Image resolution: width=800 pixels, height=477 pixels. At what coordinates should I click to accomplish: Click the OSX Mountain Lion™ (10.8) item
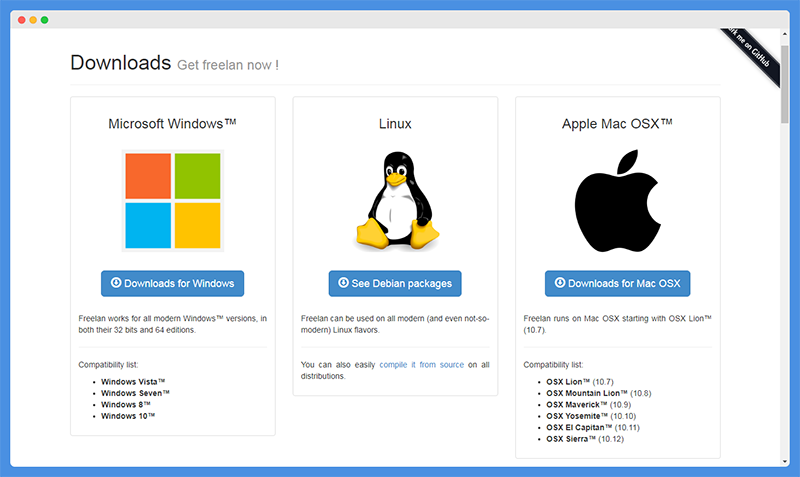[598, 393]
